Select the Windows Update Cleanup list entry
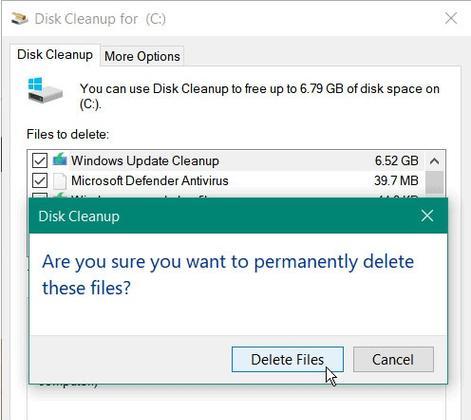This screenshot has height=420, width=471. [x=226, y=161]
